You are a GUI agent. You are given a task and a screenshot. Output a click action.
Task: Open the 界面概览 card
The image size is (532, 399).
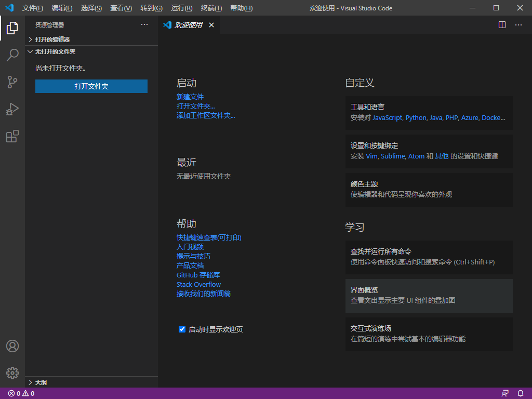click(x=429, y=296)
